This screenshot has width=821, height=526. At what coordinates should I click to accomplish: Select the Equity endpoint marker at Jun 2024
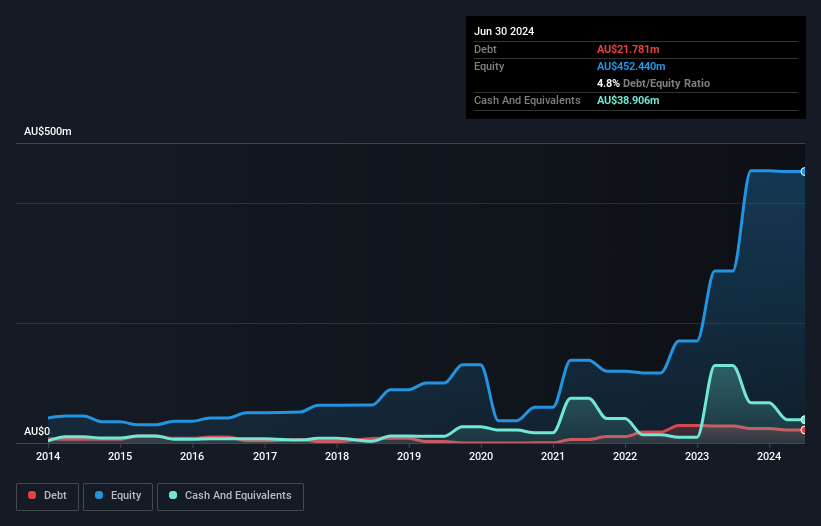point(804,172)
